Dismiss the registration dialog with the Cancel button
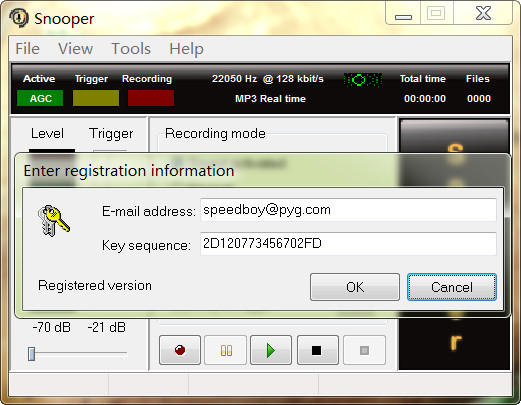 452,287
